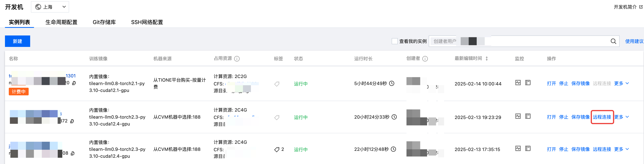
Task: Sort by 最新编辑时间 column arrows
Action: tap(487, 59)
